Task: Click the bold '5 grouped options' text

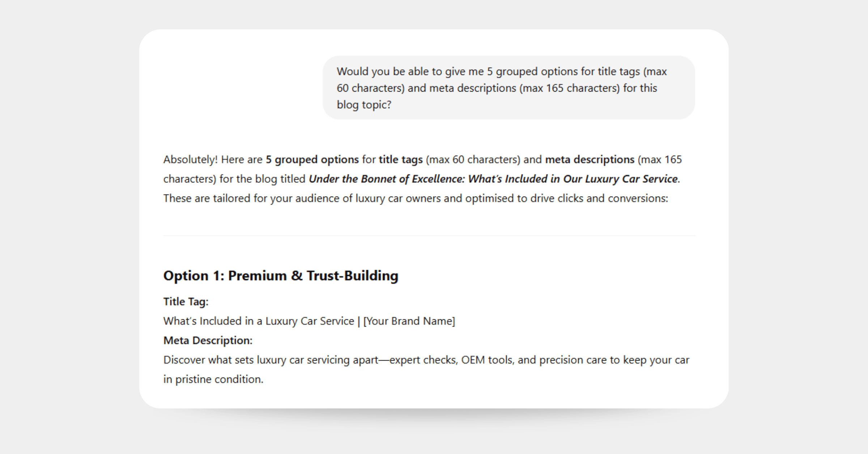Action: (312, 160)
